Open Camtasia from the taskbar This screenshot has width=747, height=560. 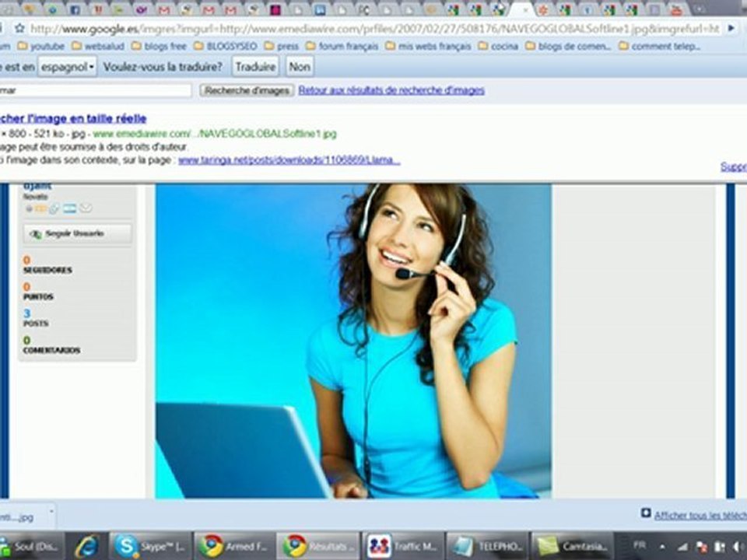tap(571, 546)
